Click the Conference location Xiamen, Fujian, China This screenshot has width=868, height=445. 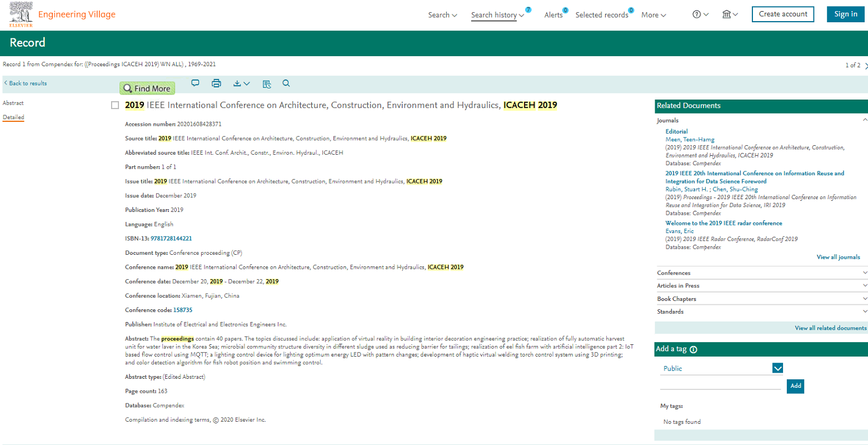click(x=211, y=296)
